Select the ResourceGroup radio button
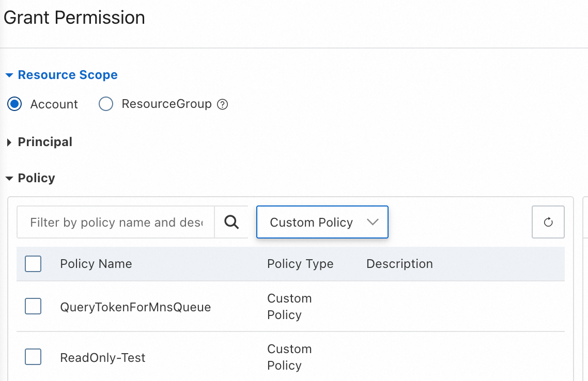 point(106,104)
